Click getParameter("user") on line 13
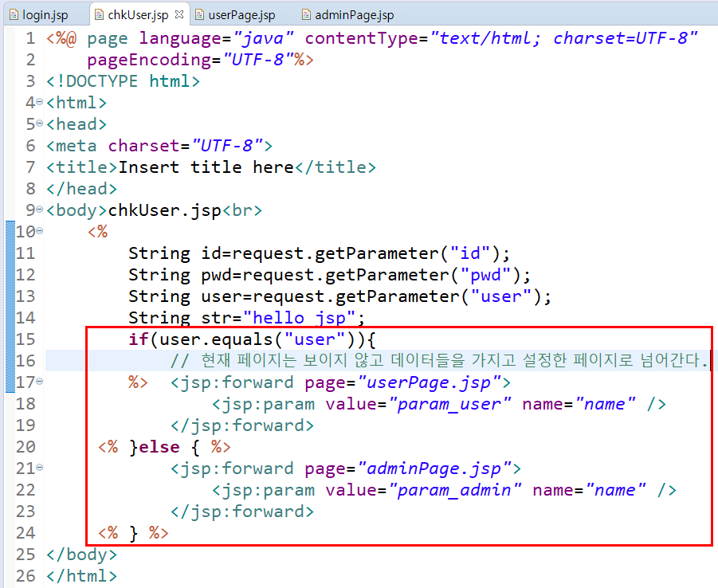The height and width of the screenshot is (588, 718). [437, 296]
